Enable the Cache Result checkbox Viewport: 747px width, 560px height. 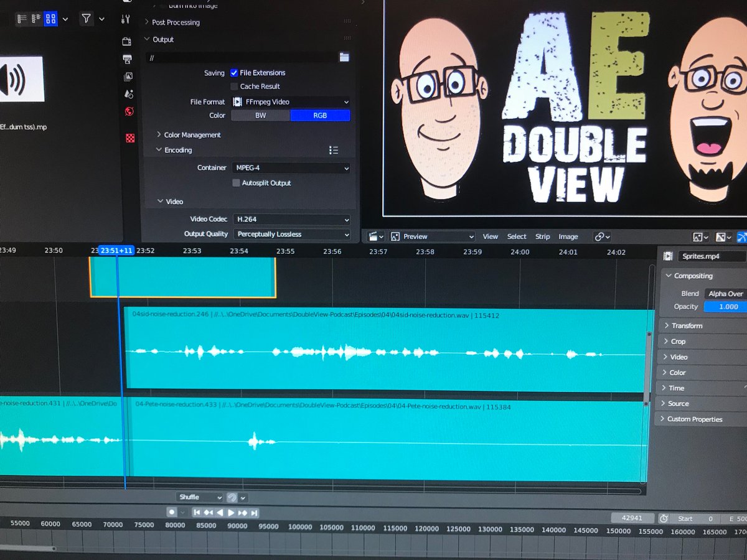[x=234, y=86]
